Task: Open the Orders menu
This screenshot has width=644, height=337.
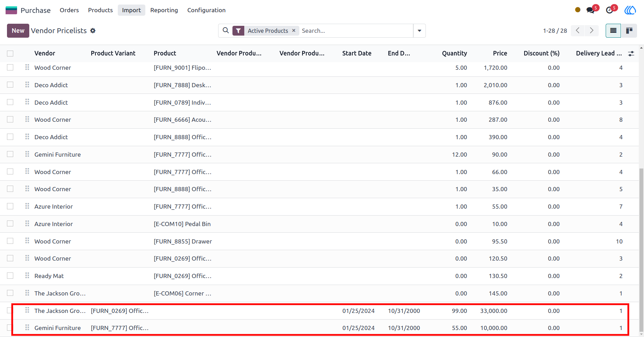Action: (69, 10)
